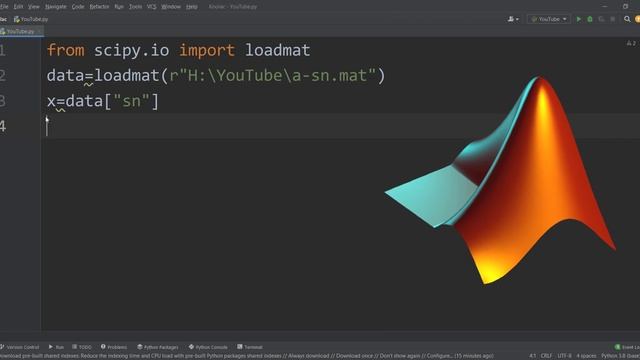The image size is (640, 360).
Task: Click 'Configure...' in the status message
Action: pyautogui.click(x=440, y=356)
